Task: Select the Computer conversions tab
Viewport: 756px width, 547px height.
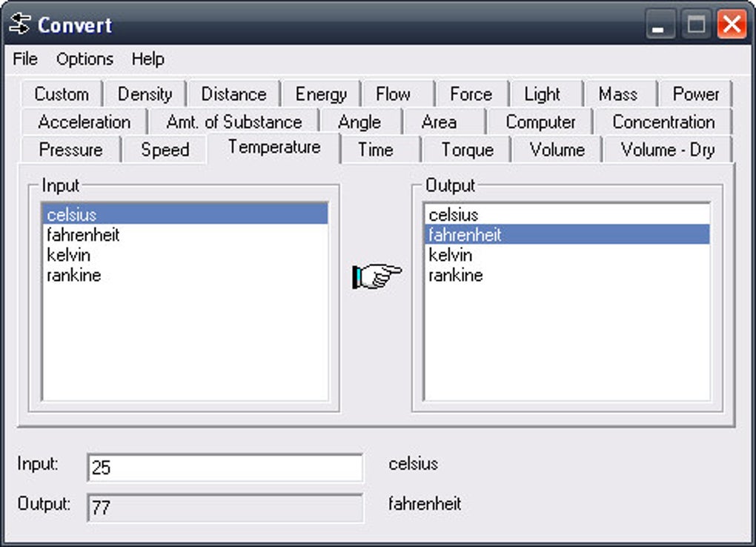Action: click(x=540, y=122)
